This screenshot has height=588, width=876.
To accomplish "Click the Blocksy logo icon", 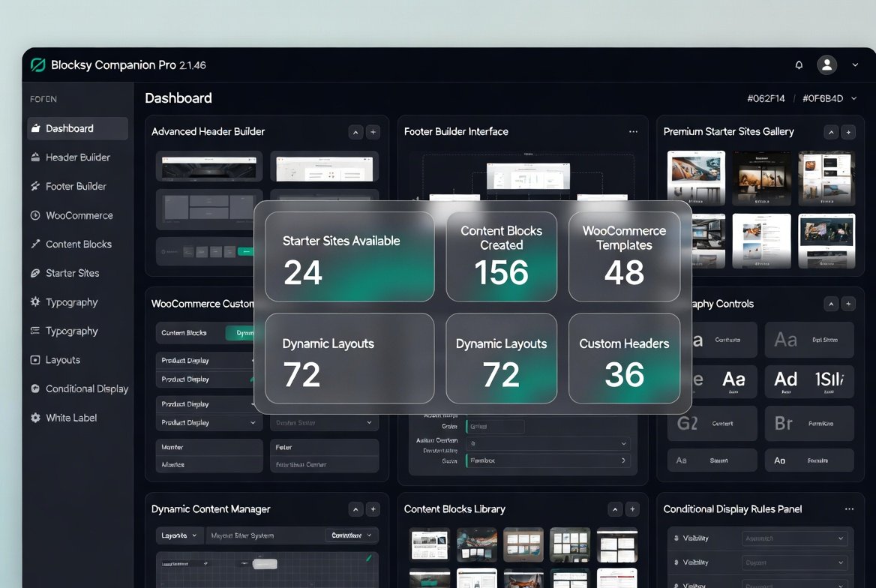I will coord(38,64).
